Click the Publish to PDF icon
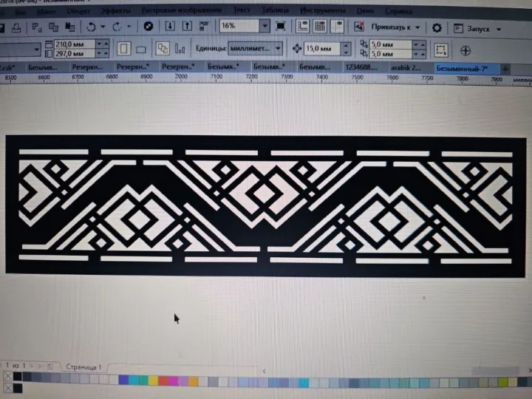Image resolution: width=532 pixels, height=399 pixels. (x=204, y=26)
